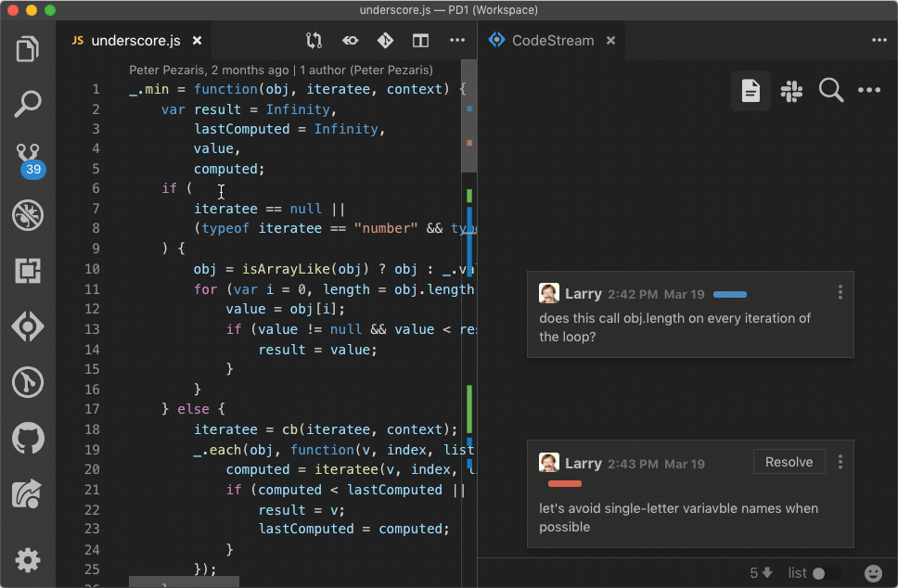Click Larry's avatar on 2:42 PM comment

(548, 293)
